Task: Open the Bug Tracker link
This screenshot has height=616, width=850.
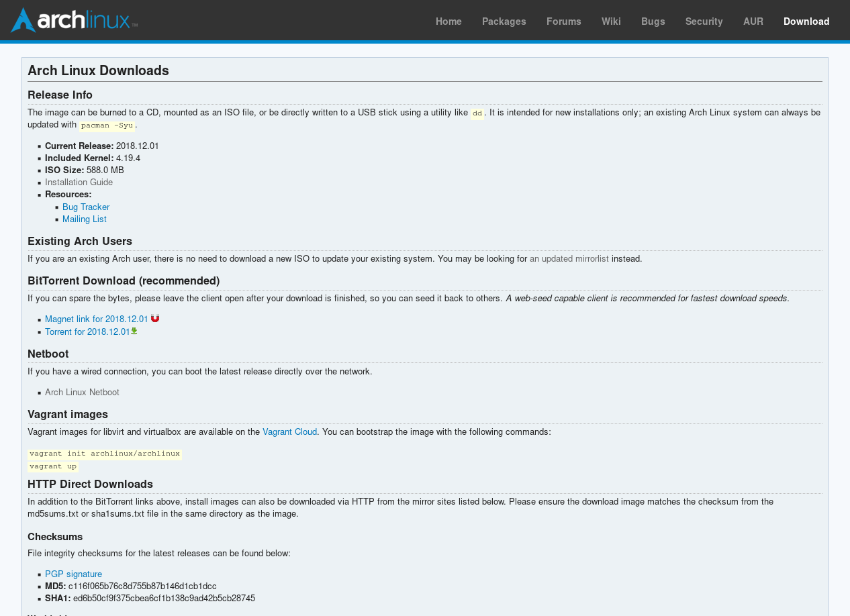Action: (x=86, y=207)
